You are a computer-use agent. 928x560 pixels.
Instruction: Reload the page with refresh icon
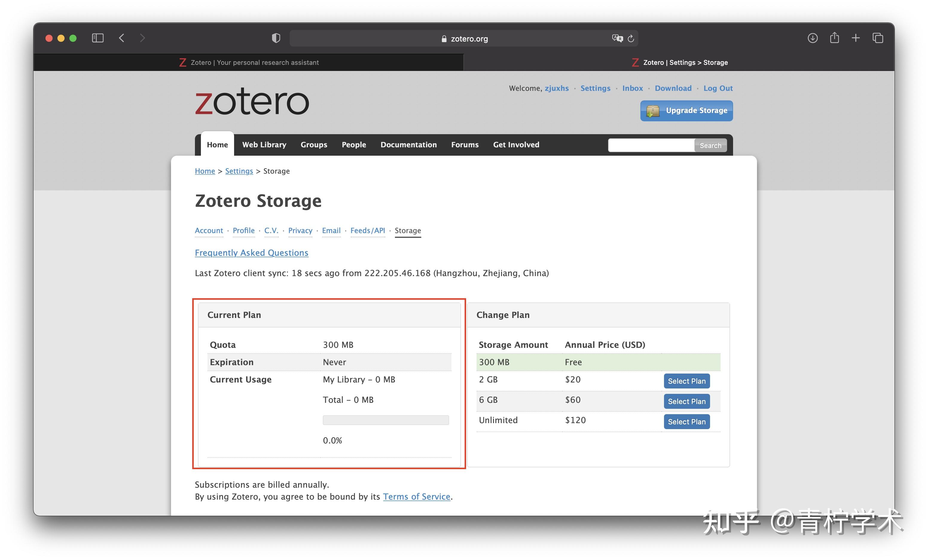coord(631,38)
